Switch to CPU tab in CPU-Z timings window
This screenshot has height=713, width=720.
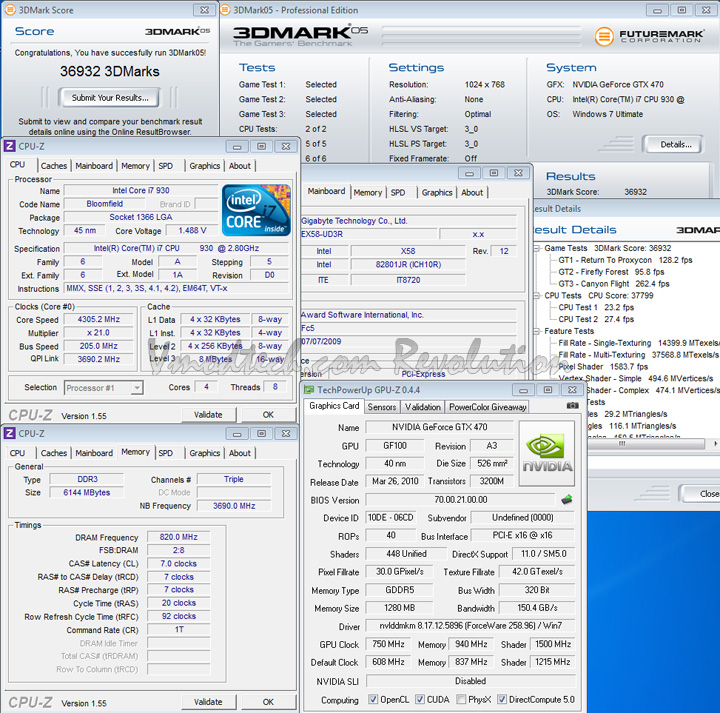pos(17,453)
